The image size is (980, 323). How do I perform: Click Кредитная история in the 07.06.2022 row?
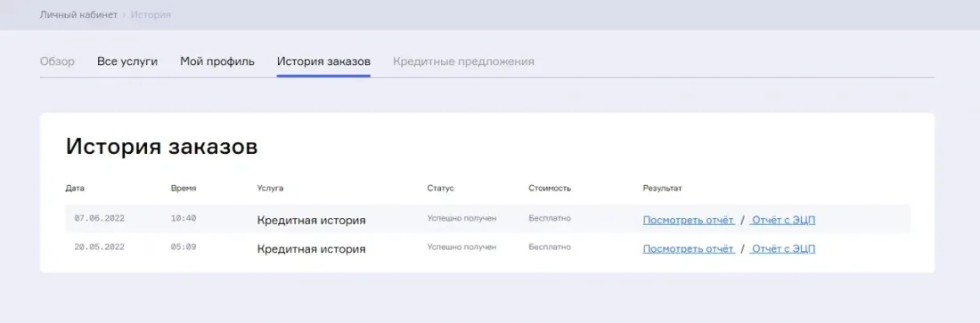311,221
